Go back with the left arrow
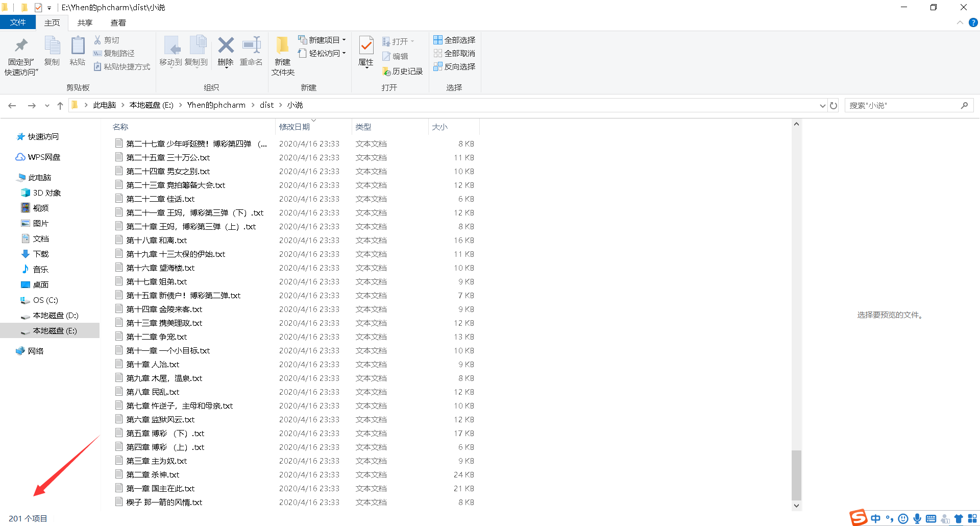 (x=12, y=105)
